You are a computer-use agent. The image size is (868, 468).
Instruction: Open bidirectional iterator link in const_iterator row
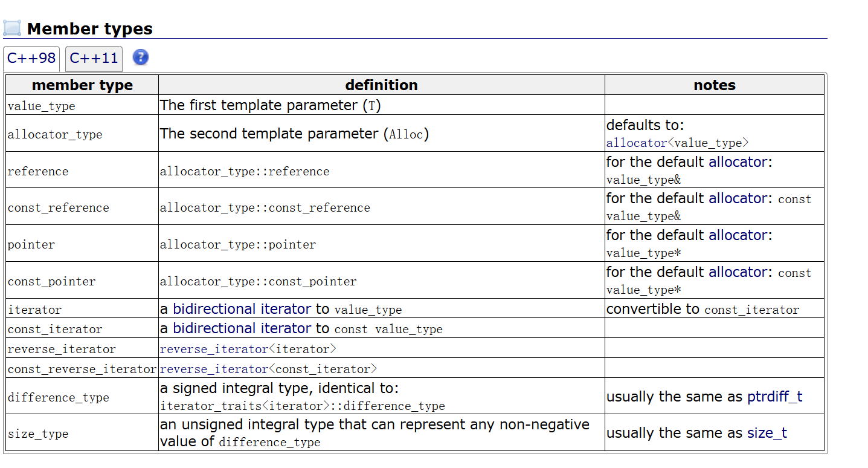[242, 328]
